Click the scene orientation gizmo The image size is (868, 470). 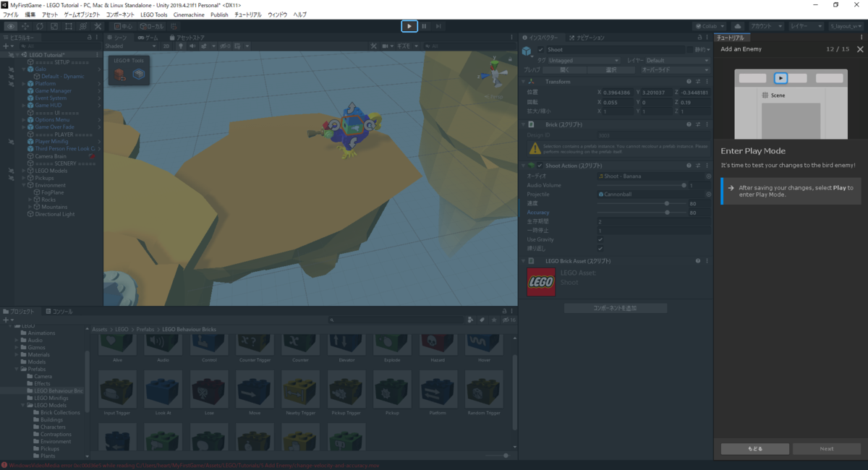(x=493, y=74)
